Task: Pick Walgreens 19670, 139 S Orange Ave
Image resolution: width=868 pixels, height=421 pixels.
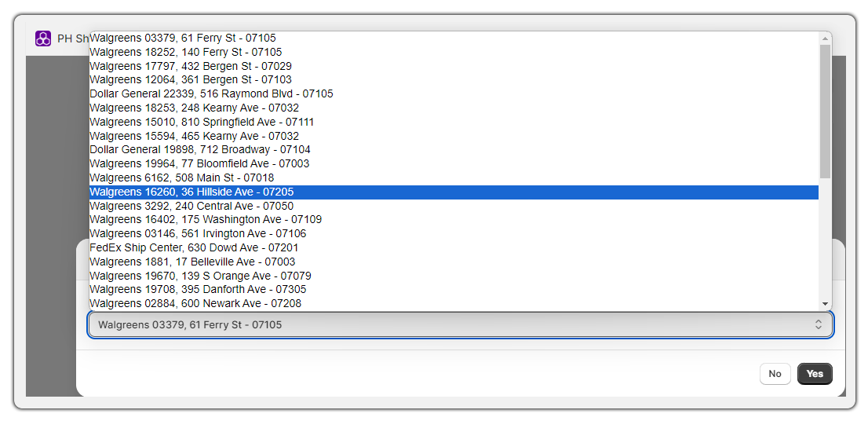Action: click(x=454, y=276)
